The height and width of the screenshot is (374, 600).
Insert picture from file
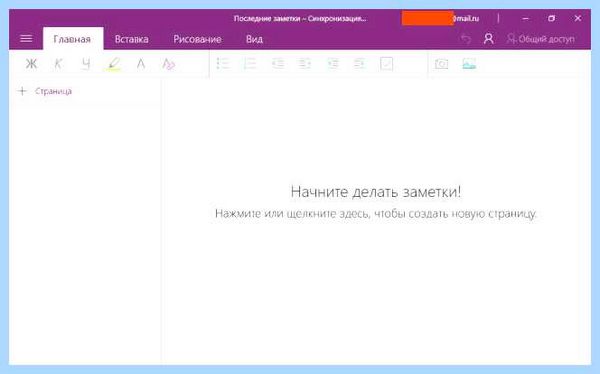(x=469, y=64)
